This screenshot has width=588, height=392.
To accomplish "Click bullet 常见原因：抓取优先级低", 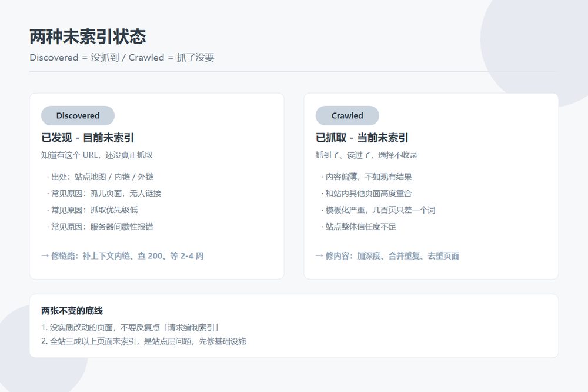I will (x=92, y=210).
